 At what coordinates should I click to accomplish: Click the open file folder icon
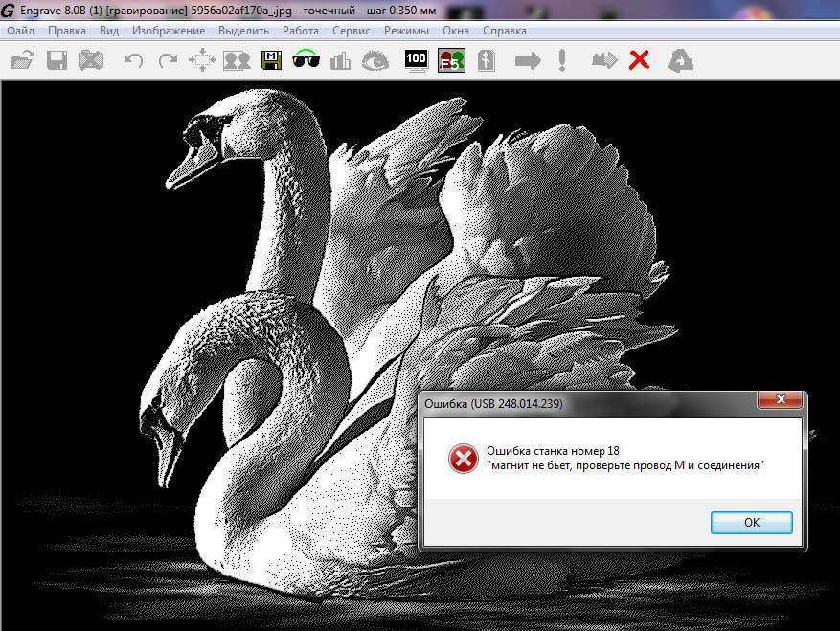22,61
